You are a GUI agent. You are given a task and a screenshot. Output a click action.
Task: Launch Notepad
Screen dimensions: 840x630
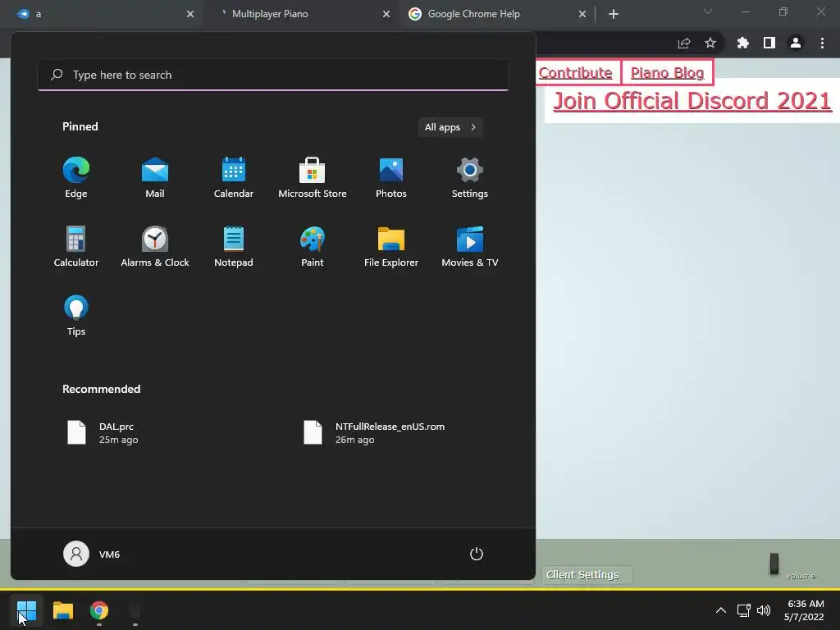click(x=234, y=246)
